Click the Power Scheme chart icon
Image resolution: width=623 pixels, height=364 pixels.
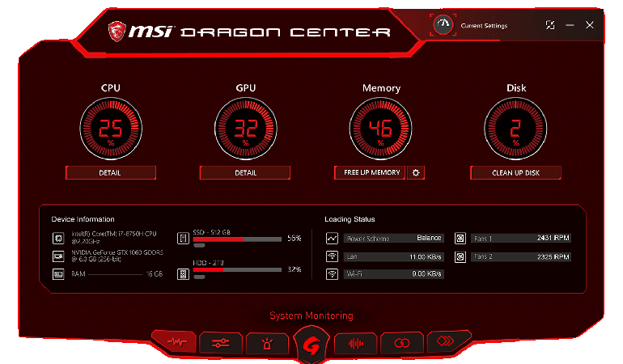coord(332,238)
